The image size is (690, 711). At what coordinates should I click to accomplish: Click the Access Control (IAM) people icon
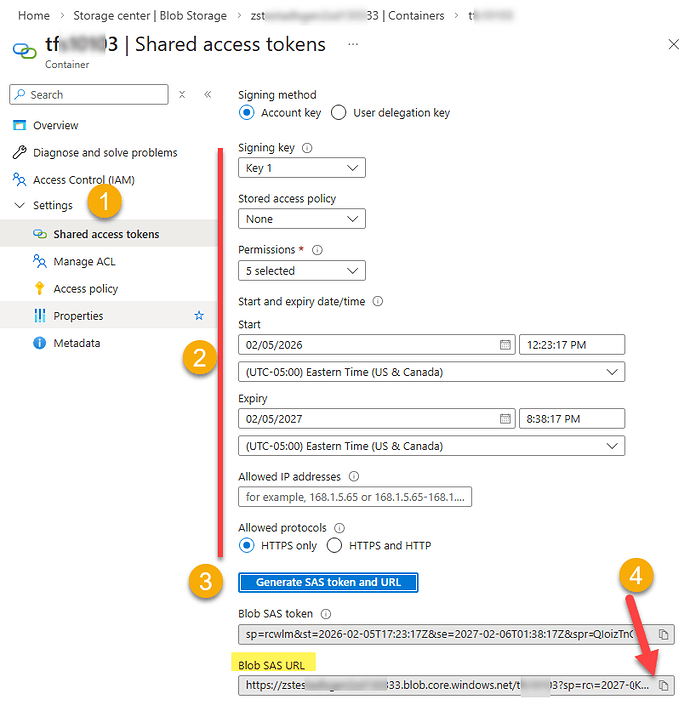click(19, 180)
